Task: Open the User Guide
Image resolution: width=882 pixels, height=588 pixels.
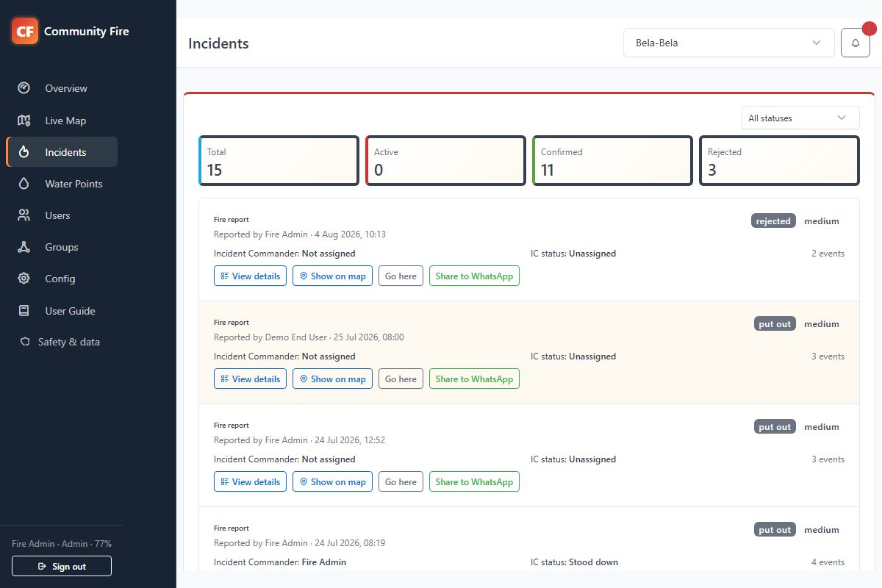Action: pos(62,311)
